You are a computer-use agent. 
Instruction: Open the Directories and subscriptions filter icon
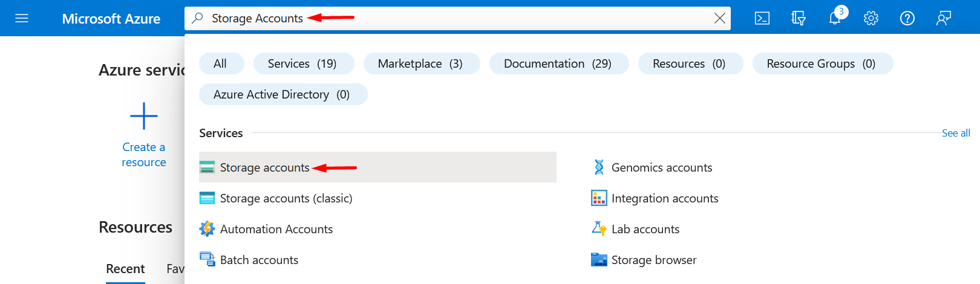[x=799, y=18]
